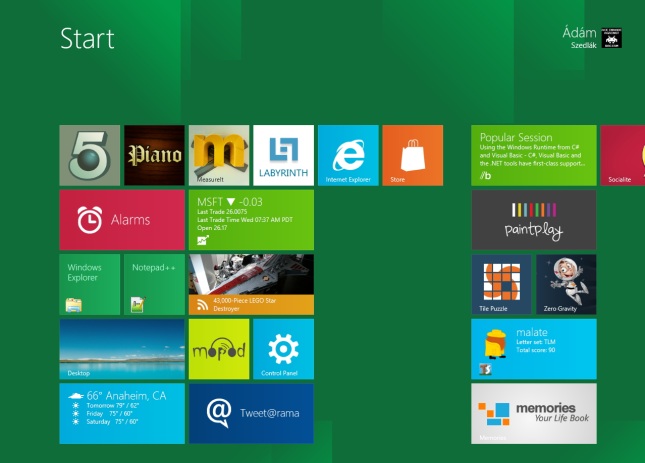Click the Ádám user name
The width and height of the screenshot is (645, 463).
tap(580, 33)
